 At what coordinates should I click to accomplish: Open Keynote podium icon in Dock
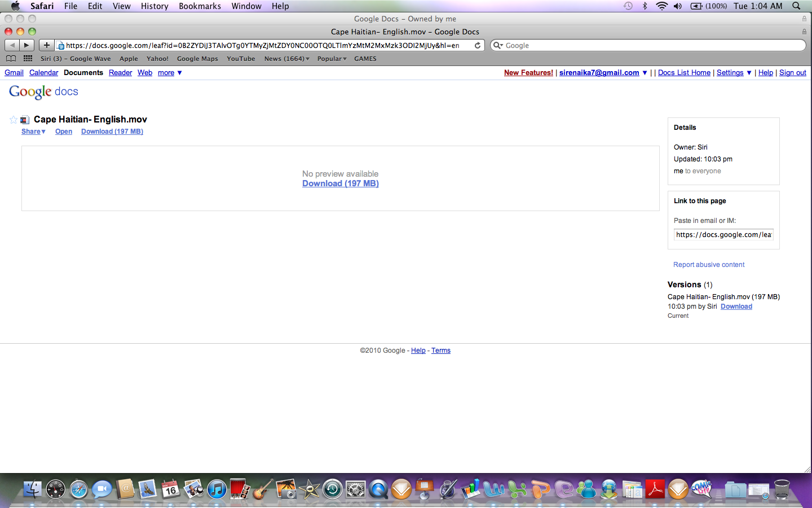pyautogui.click(x=425, y=489)
